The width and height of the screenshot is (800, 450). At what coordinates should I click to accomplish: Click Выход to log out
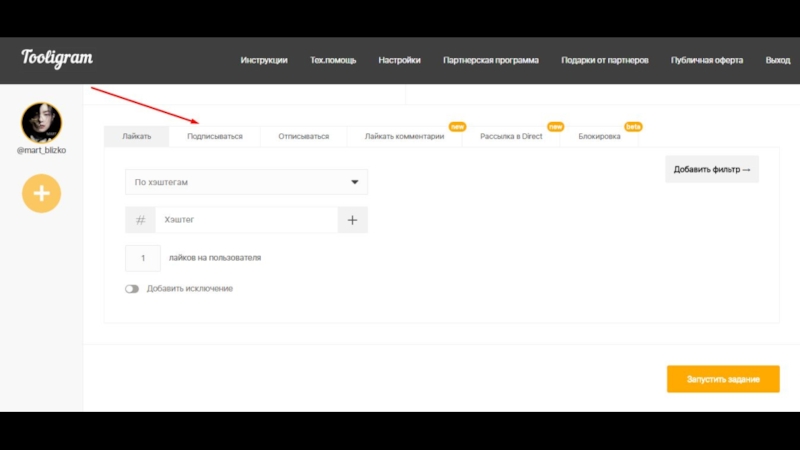[778, 60]
